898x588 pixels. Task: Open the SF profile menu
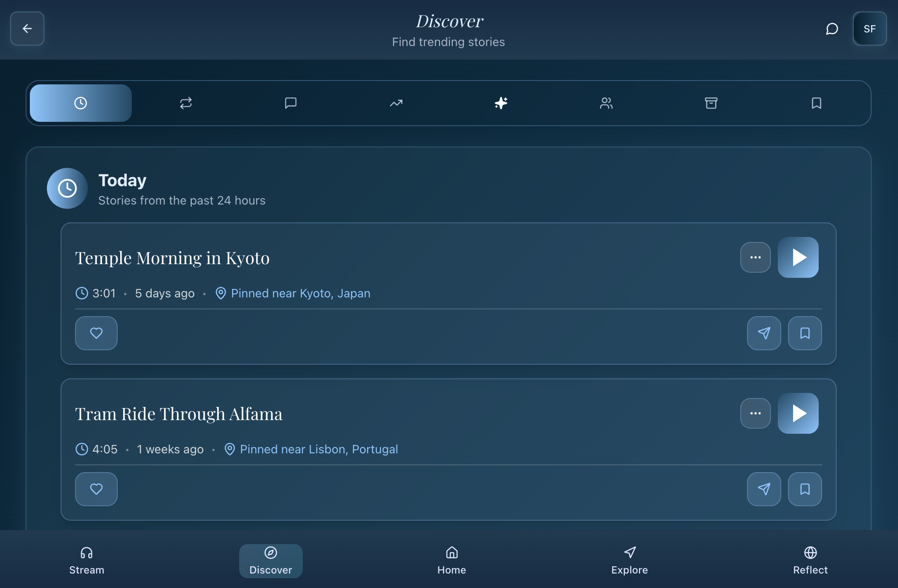pyautogui.click(x=869, y=29)
